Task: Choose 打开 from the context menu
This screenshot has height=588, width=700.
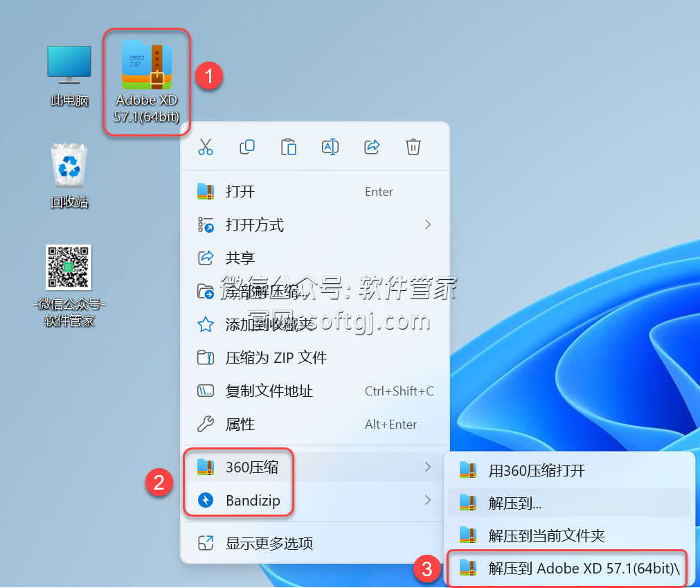Action: click(x=315, y=192)
